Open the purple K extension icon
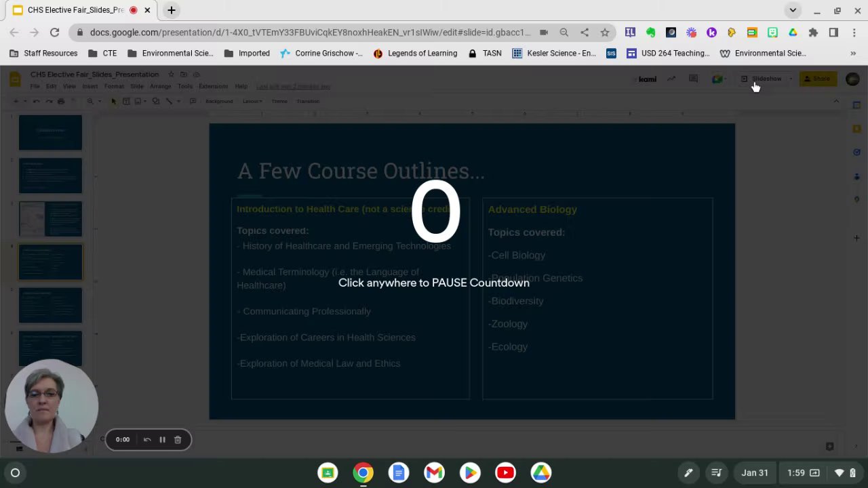Viewport: 868px width, 488px height. (711, 32)
